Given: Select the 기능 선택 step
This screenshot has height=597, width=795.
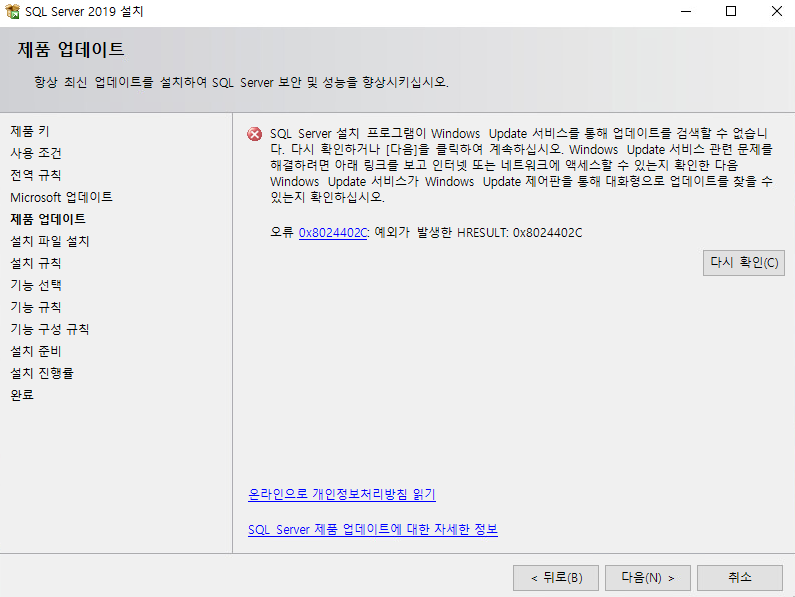Looking at the screenshot, I should point(35,285).
